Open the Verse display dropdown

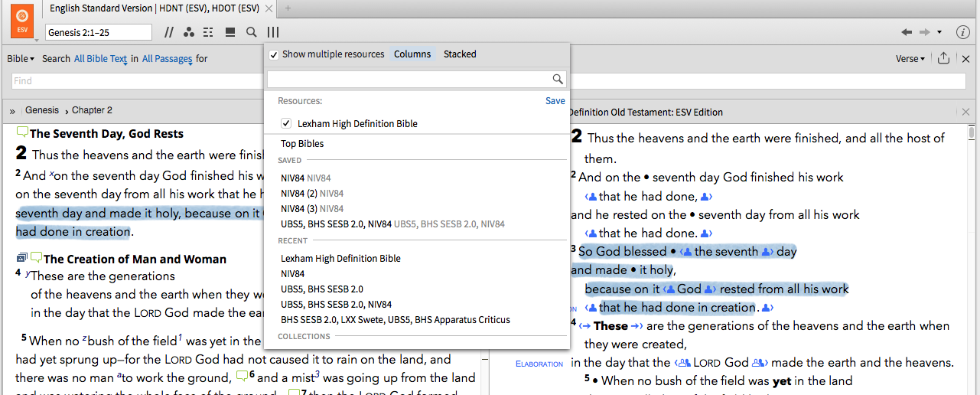910,59
